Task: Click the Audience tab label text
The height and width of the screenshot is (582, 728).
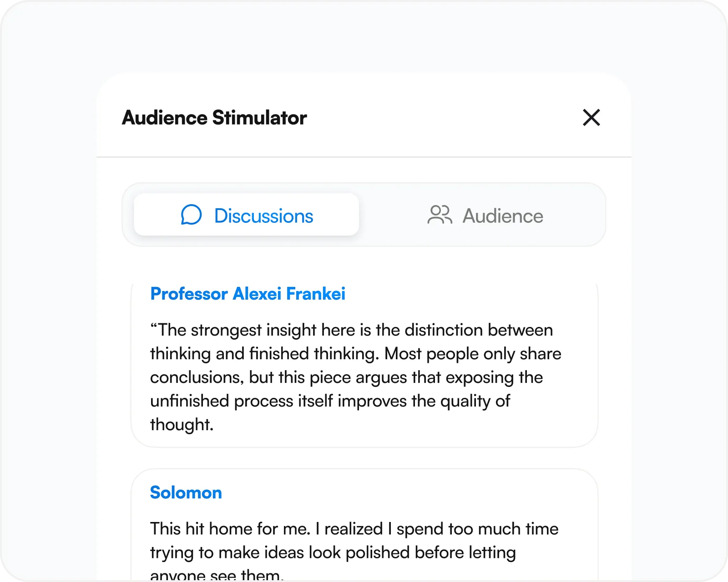Action: click(503, 216)
